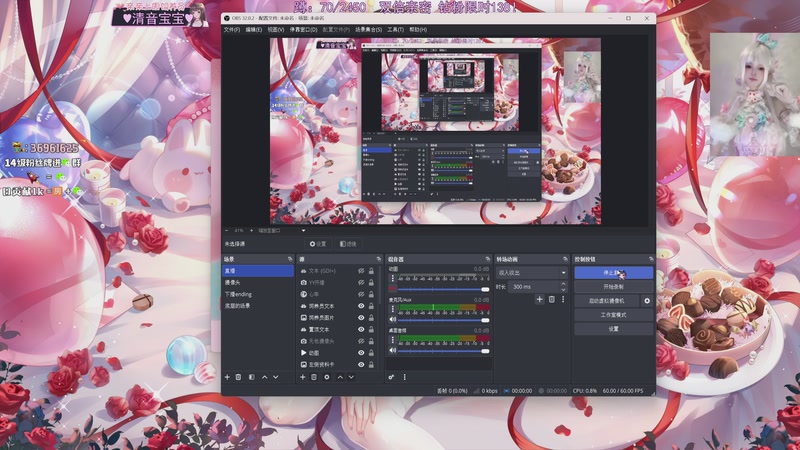Toggle lock on 无他摄像头 source
The height and width of the screenshot is (450, 800).
click(371, 341)
